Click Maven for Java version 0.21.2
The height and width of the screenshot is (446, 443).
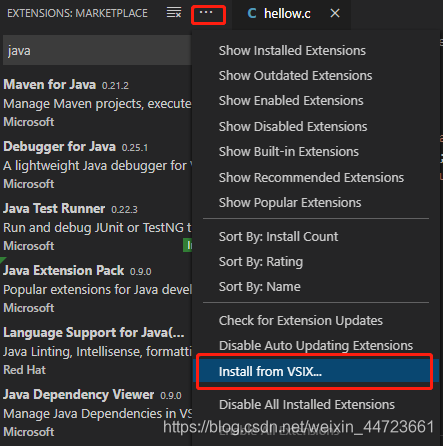pyautogui.click(x=115, y=86)
